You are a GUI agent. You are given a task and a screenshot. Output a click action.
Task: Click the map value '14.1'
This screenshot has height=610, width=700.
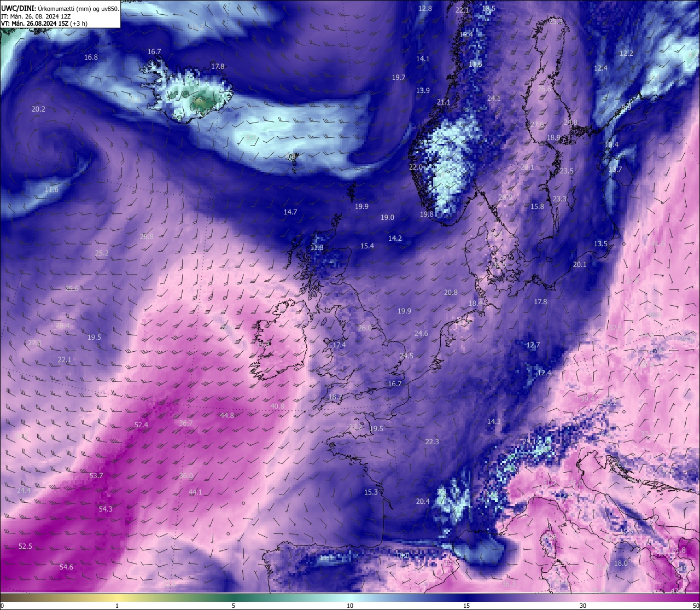click(423, 59)
